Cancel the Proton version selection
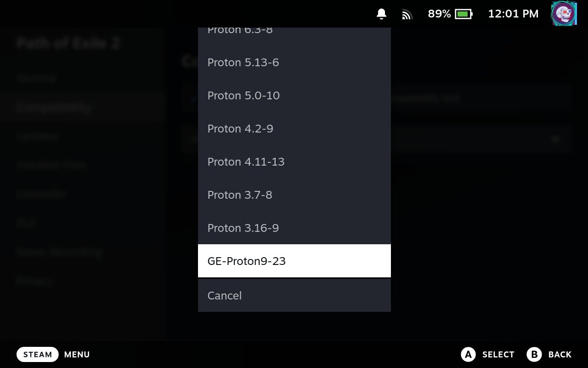 pyautogui.click(x=294, y=295)
